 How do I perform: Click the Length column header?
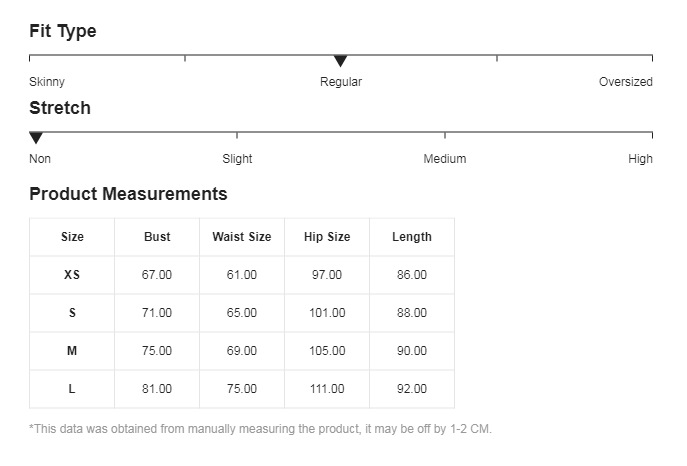point(412,237)
